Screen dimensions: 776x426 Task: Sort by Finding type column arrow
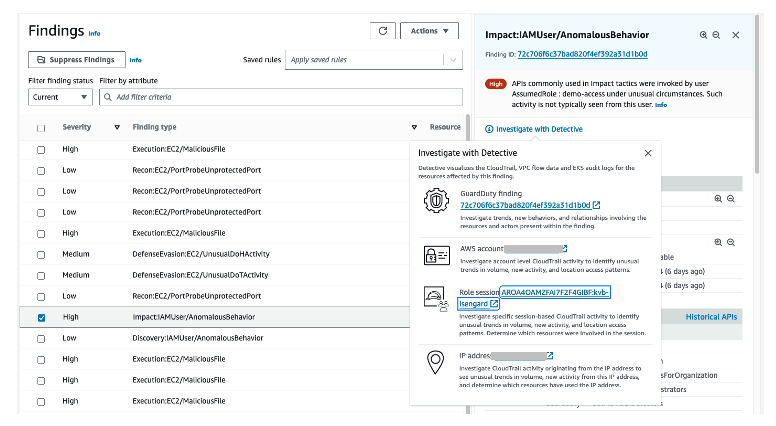click(414, 127)
